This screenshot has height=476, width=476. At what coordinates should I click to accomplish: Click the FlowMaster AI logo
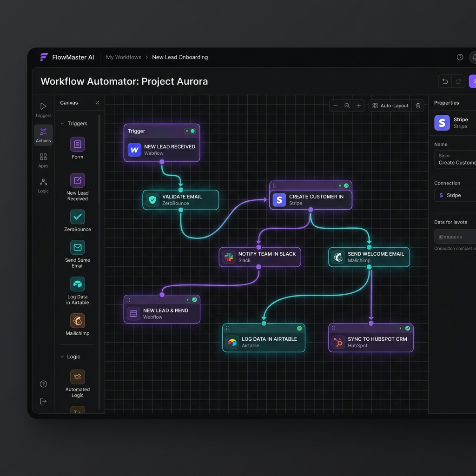coord(44,57)
